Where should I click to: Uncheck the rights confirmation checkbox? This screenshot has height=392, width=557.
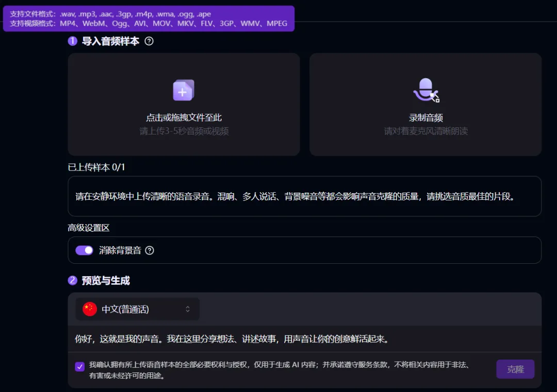(x=79, y=366)
